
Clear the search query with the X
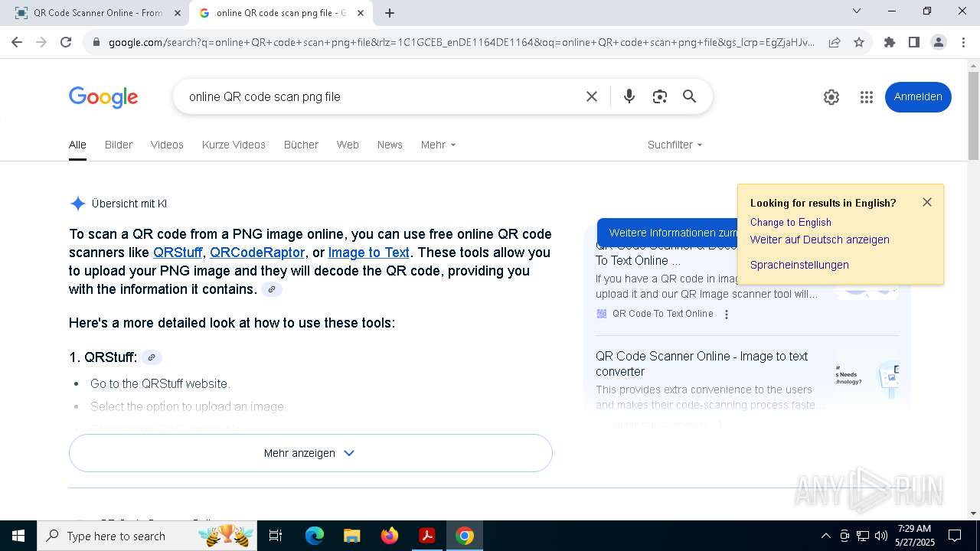point(592,96)
